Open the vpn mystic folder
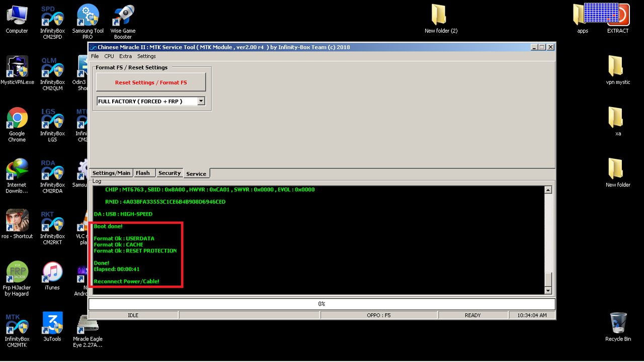 (x=618, y=70)
